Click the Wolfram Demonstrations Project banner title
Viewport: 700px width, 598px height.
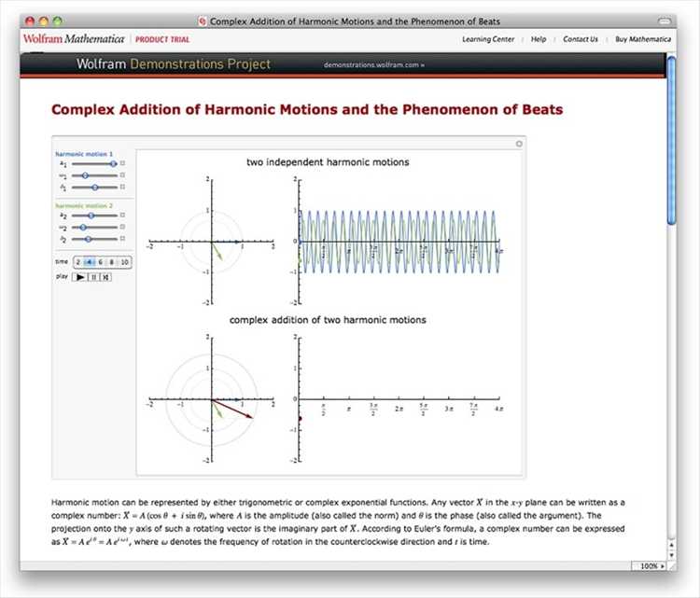174,63
